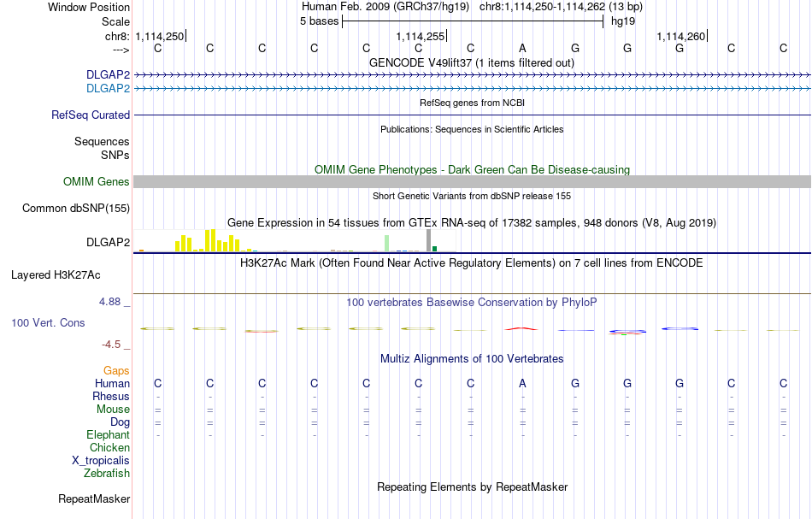Click the 1,114,260 coordinate marker
Viewport: 812px width, 519px height.
pyautogui.click(x=680, y=36)
